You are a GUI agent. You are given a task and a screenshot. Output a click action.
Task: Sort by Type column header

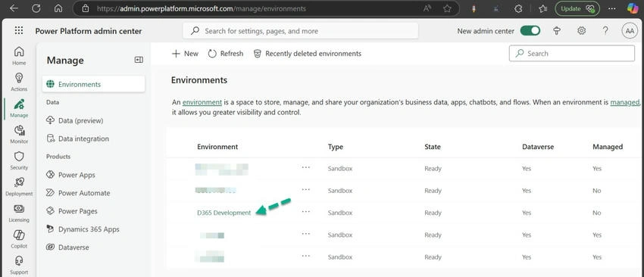tap(335, 147)
